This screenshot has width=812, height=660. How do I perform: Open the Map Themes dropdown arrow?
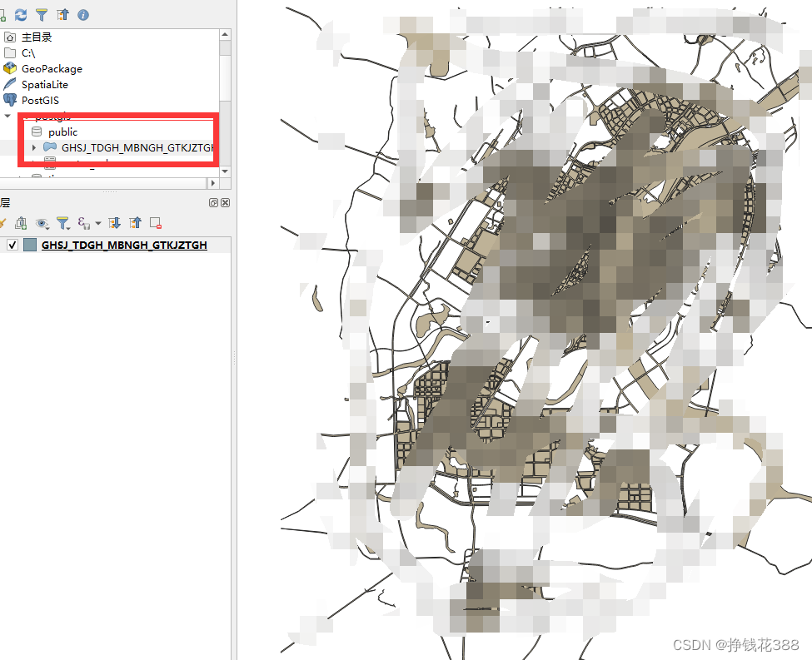pos(48,227)
